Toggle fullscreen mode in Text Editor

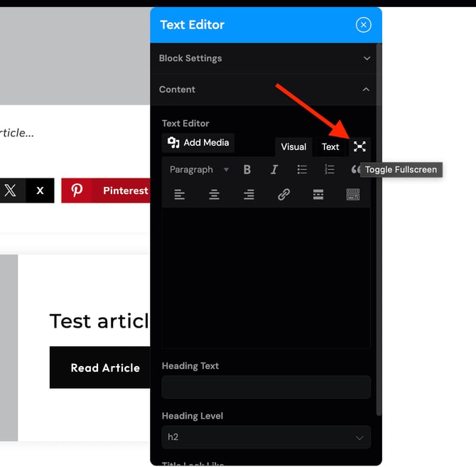[359, 146]
